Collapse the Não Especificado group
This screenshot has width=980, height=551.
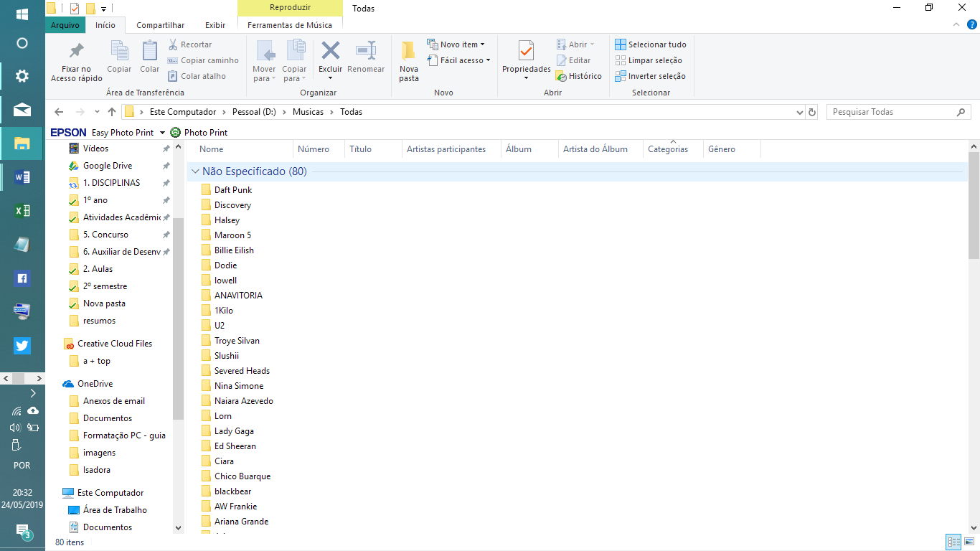(195, 171)
